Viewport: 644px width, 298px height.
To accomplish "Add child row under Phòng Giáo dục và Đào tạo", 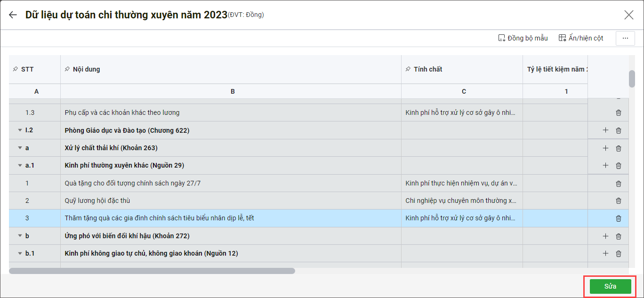I will [605, 130].
